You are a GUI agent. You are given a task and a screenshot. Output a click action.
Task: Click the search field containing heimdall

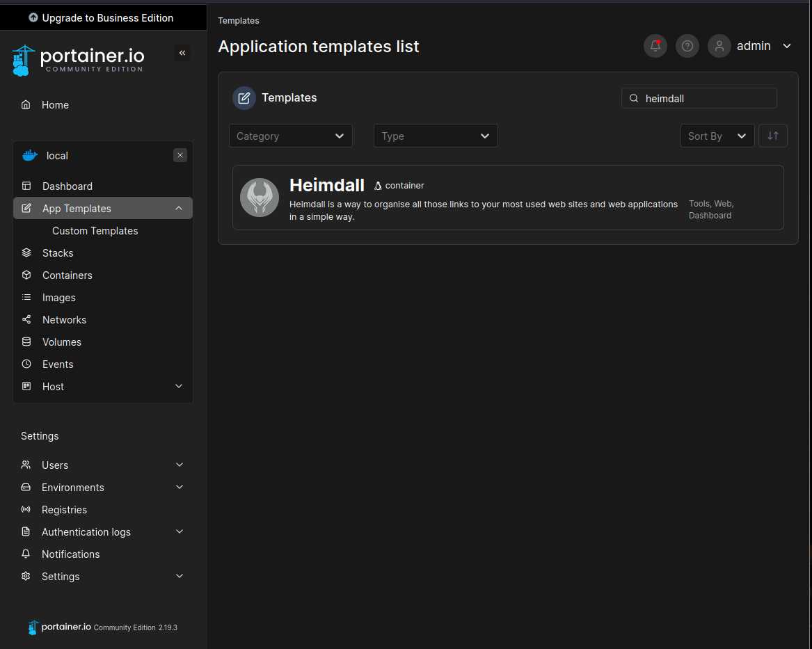tap(699, 98)
